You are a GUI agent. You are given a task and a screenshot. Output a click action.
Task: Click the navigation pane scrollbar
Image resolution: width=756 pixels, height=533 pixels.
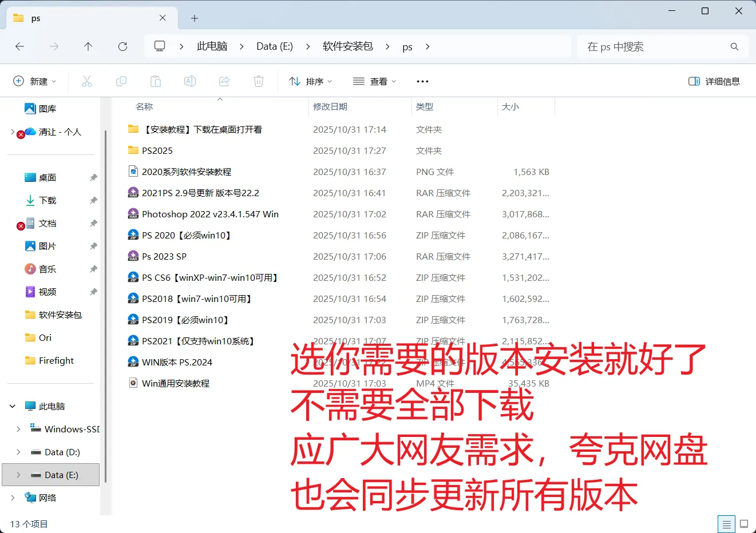click(x=106, y=306)
